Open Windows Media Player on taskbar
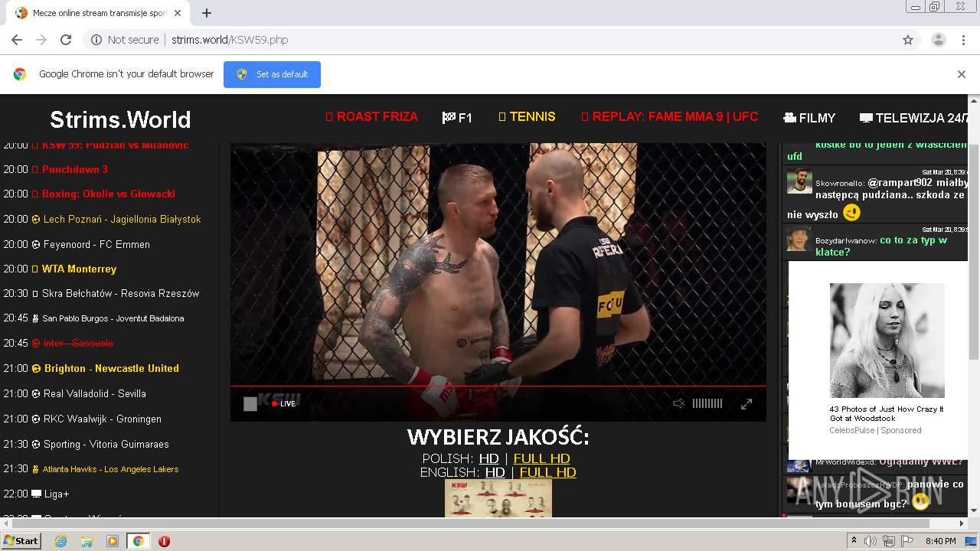The height and width of the screenshot is (551, 980). tap(113, 541)
